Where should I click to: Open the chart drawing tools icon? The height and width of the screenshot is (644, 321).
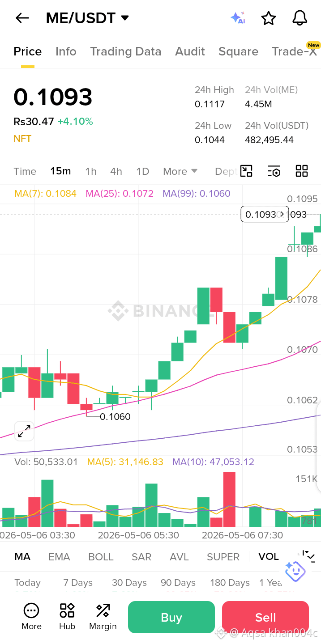(x=246, y=171)
